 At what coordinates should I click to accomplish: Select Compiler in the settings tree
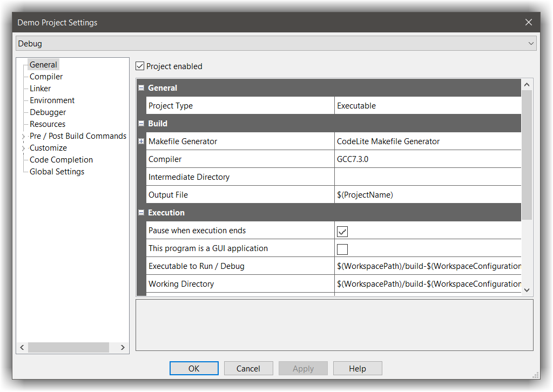pyautogui.click(x=45, y=76)
